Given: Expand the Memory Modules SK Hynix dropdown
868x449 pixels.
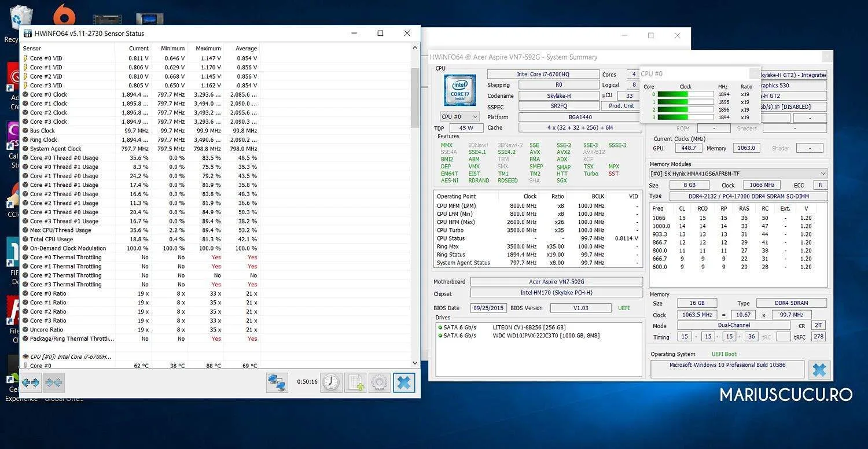Looking at the screenshot, I should tap(738, 174).
